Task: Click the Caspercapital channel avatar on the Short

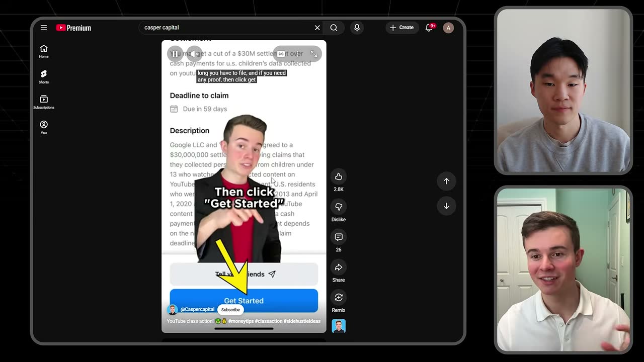Action: (x=173, y=310)
